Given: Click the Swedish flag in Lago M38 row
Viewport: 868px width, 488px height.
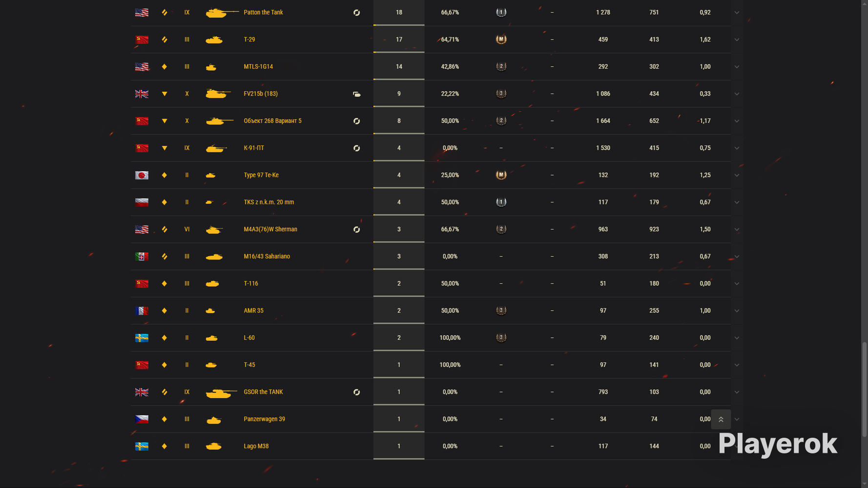Looking at the screenshot, I should (142, 447).
